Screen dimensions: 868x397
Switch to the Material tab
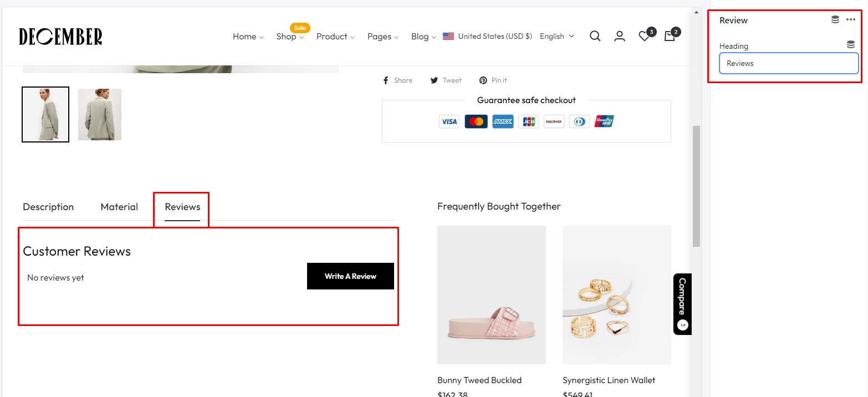click(x=119, y=207)
